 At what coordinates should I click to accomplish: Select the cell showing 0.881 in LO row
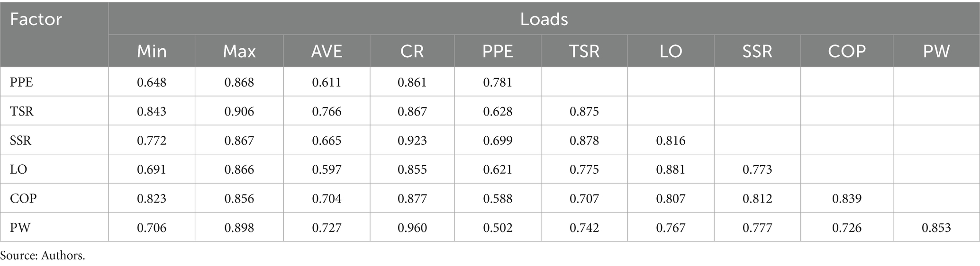pos(671,169)
